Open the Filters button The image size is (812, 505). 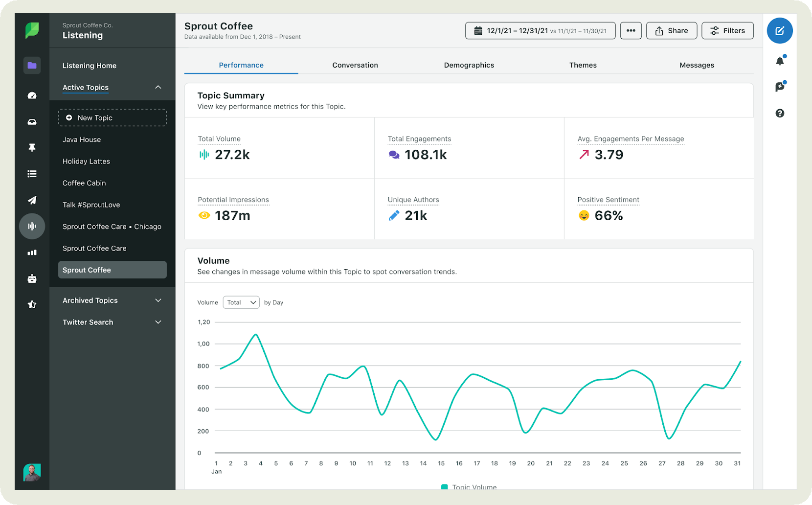(727, 31)
